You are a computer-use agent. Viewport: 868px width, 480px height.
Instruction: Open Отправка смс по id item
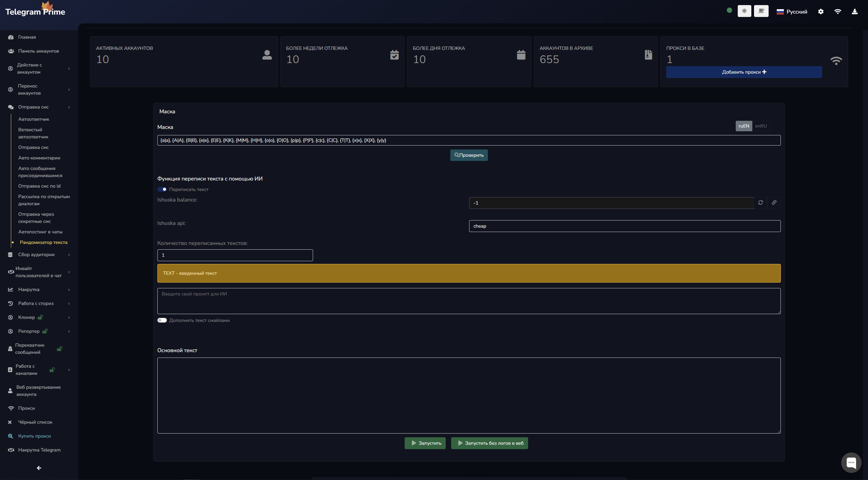[x=39, y=186]
